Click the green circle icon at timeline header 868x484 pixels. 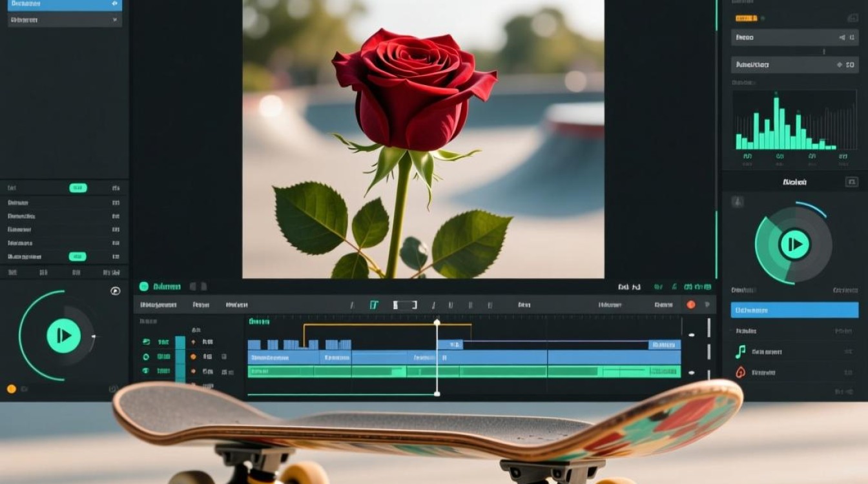144,287
